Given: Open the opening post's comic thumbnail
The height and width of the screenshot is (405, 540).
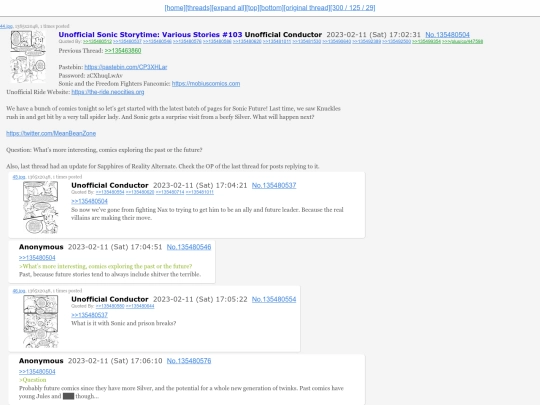Looking at the screenshot, I should [28, 56].
